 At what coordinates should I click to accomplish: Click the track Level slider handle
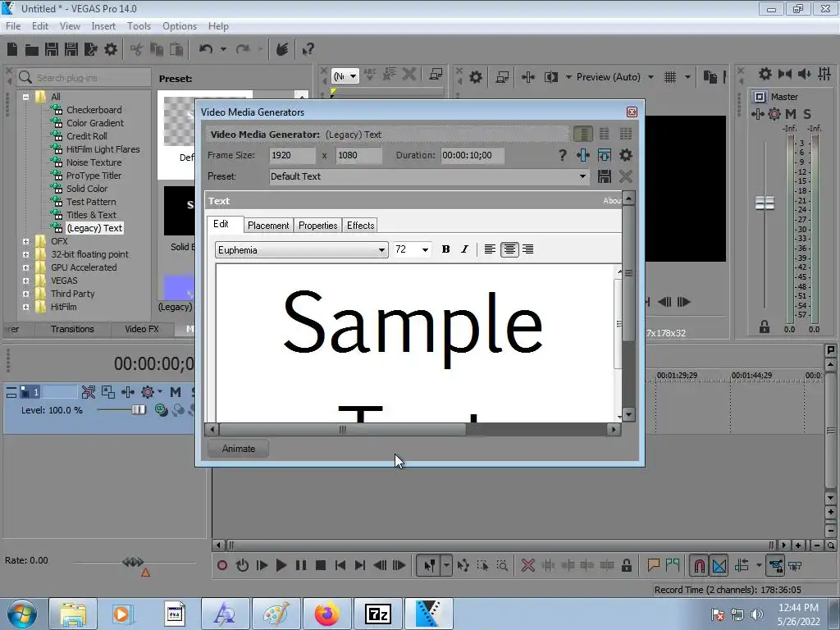pyautogui.click(x=138, y=410)
